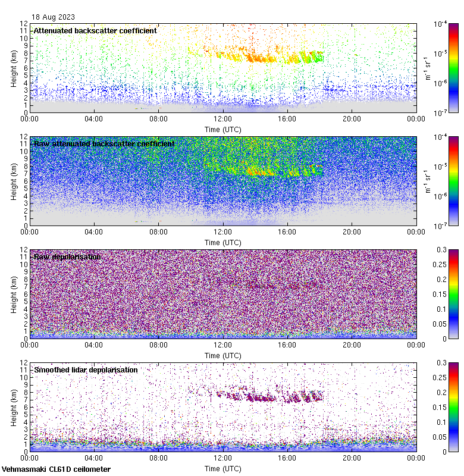The height and width of the screenshot is (476, 464).
Task: Click the 12 km height tick of Attenuated backscatter plot
Action: (x=24, y=24)
